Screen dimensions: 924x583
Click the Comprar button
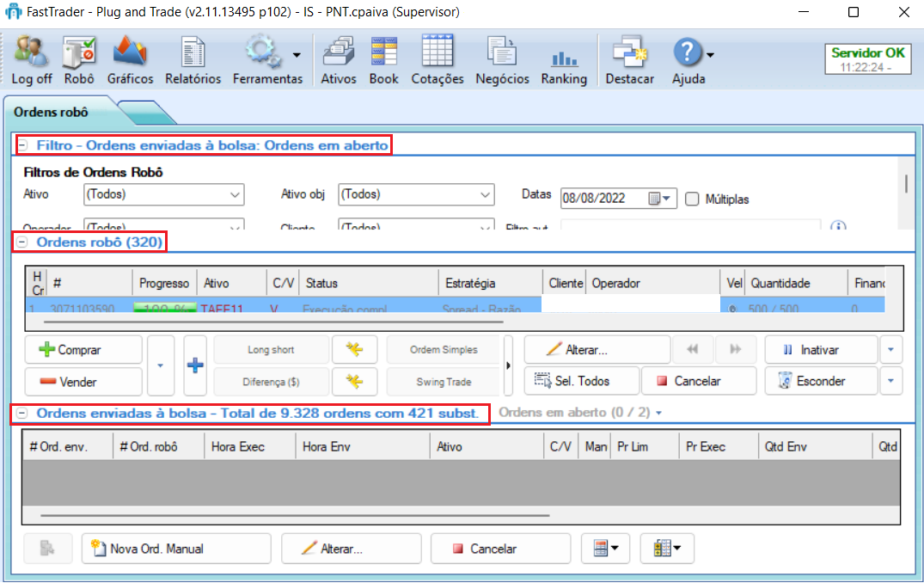(83, 350)
